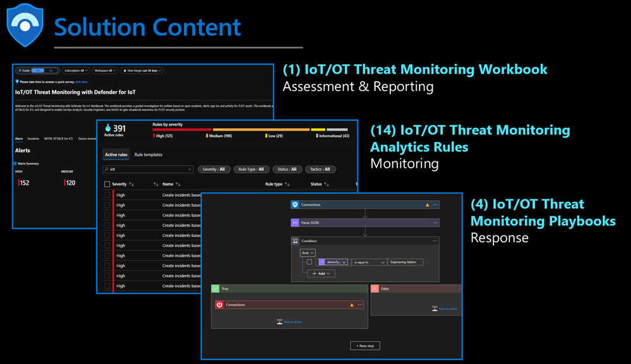Expand the Condition step header
631x364 pixels.
(x=365, y=241)
